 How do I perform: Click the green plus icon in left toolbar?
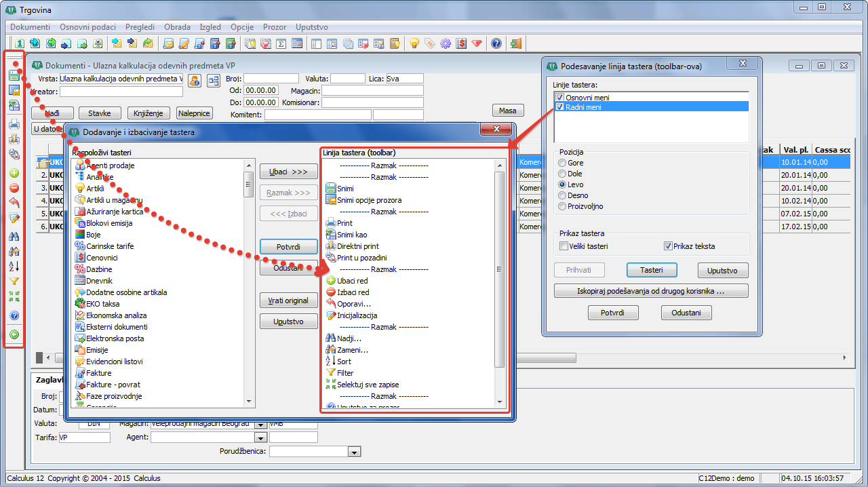(x=14, y=173)
